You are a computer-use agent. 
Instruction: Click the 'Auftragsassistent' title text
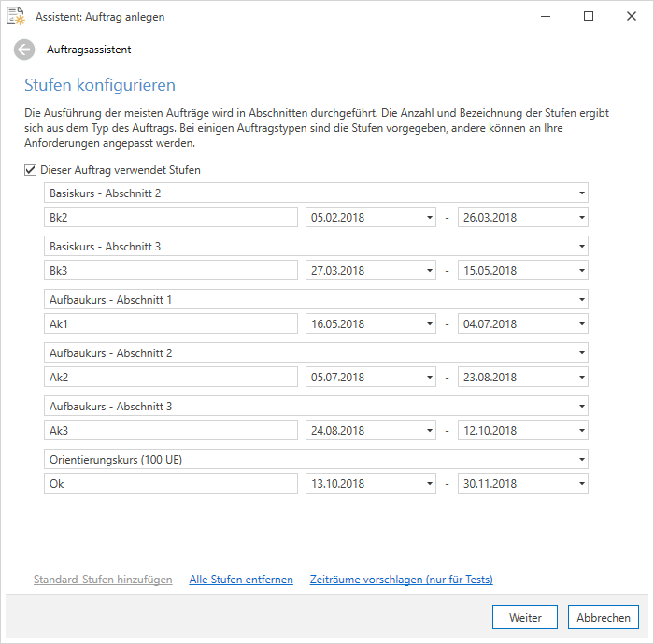click(x=89, y=50)
